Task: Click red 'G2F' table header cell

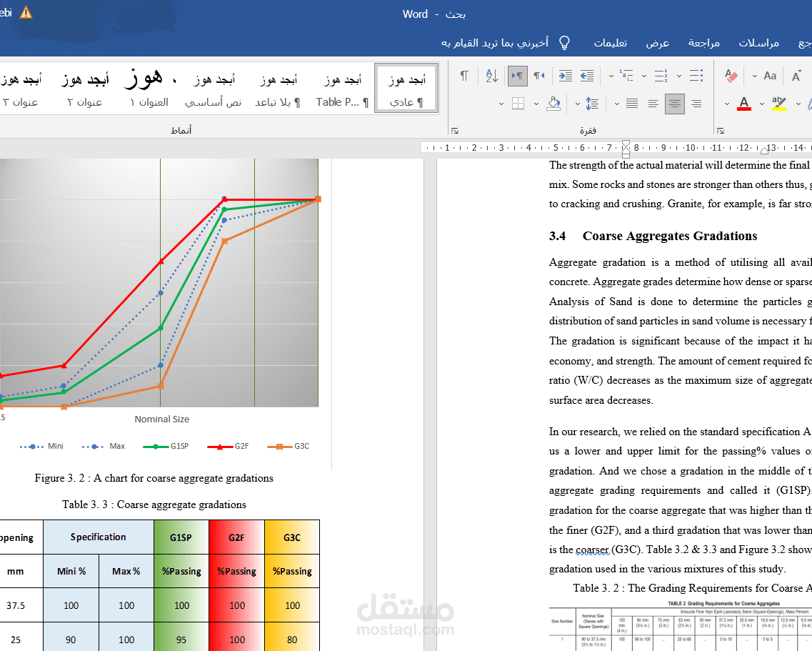Action: point(236,537)
